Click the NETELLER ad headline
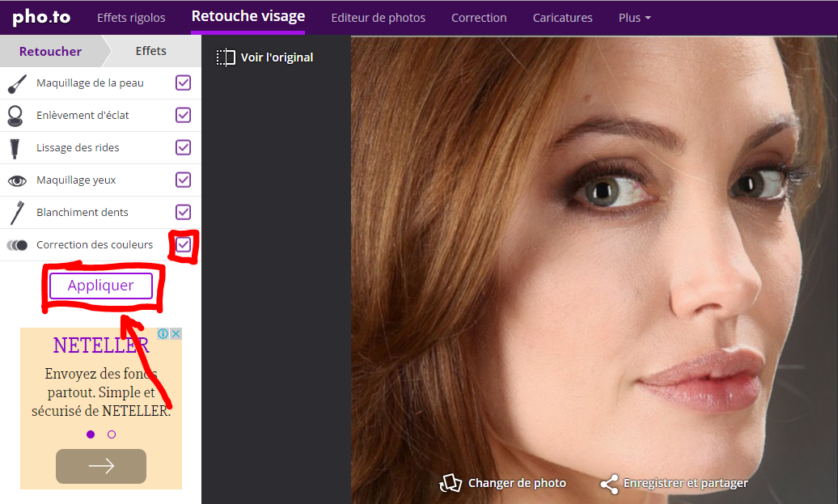Image resolution: width=838 pixels, height=504 pixels. tap(101, 345)
